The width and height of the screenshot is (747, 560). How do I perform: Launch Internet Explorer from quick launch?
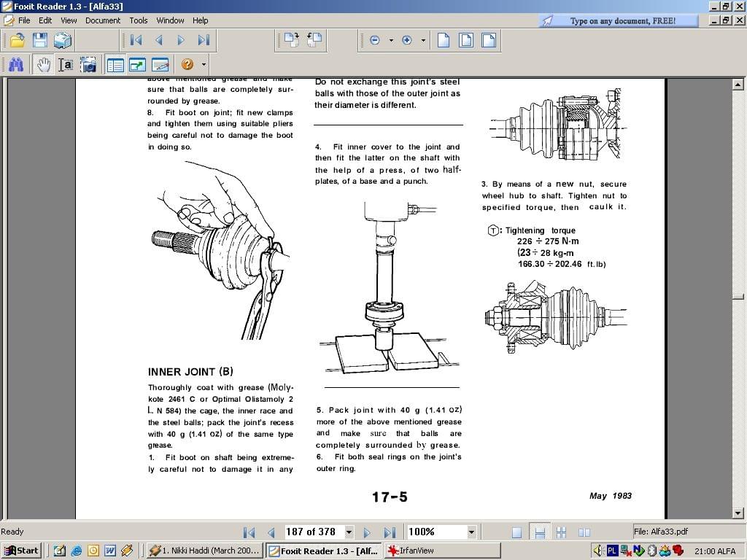[76, 551]
